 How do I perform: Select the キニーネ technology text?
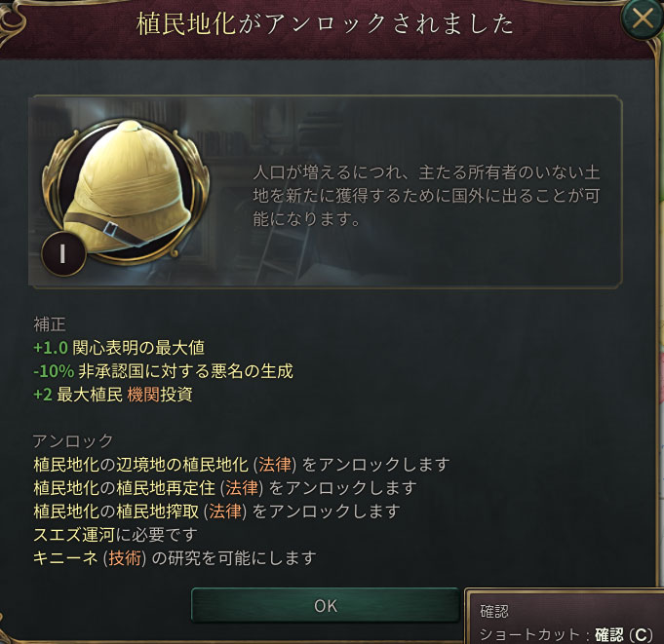[x=66, y=557]
